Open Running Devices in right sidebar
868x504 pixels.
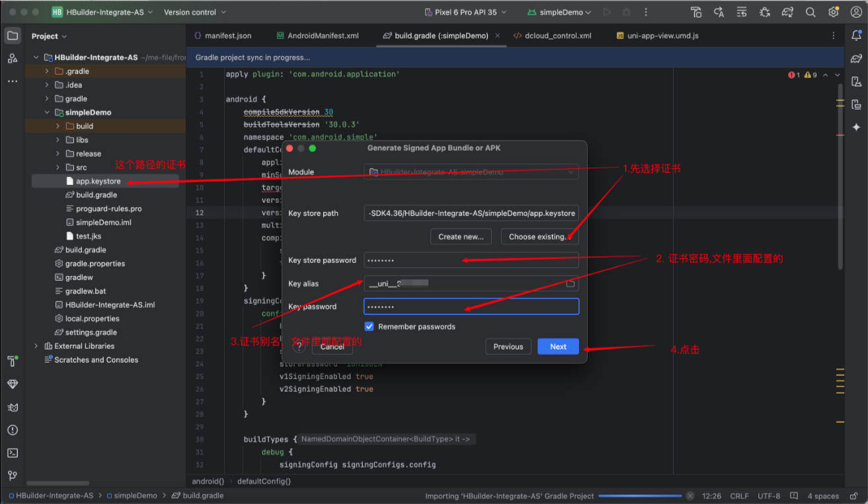tap(856, 104)
